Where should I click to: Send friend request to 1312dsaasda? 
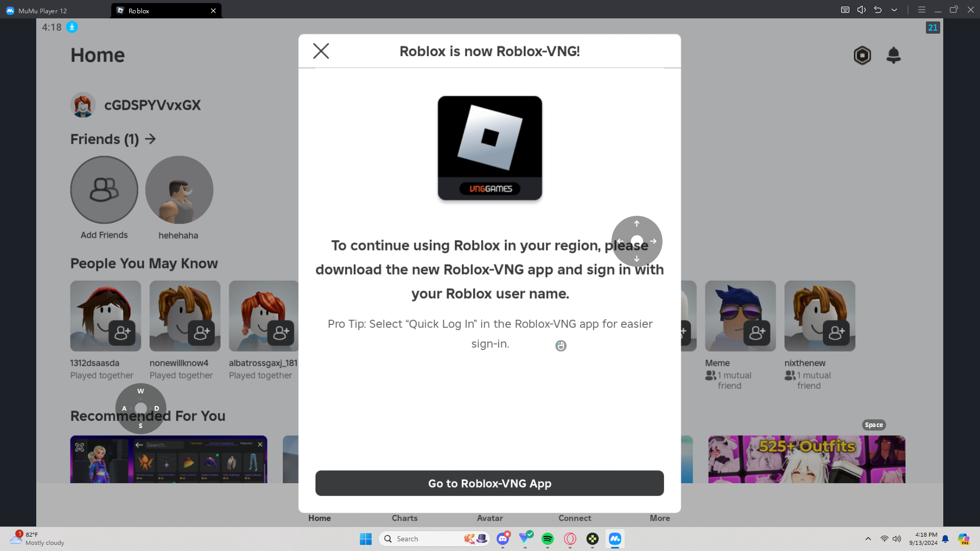click(122, 333)
